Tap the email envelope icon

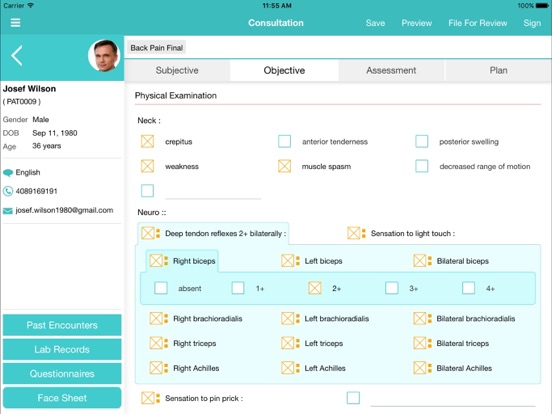click(8, 211)
